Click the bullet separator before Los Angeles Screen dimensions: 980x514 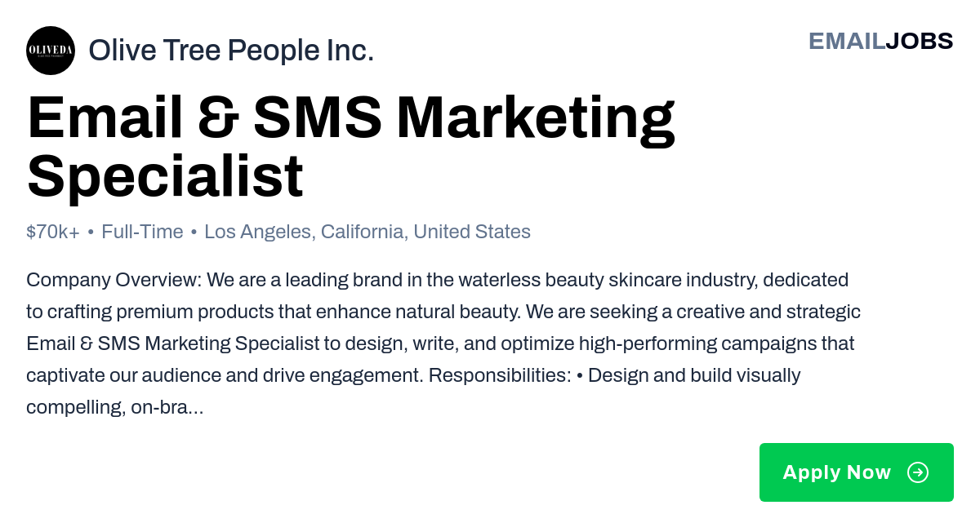pyautogui.click(x=194, y=233)
